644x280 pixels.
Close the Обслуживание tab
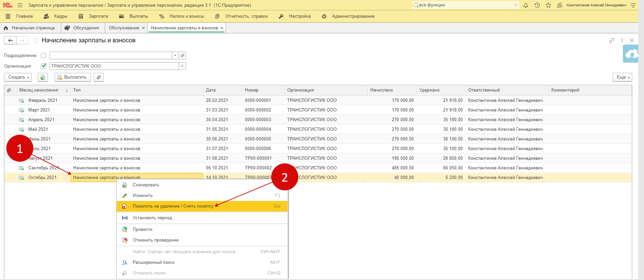[x=143, y=28]
